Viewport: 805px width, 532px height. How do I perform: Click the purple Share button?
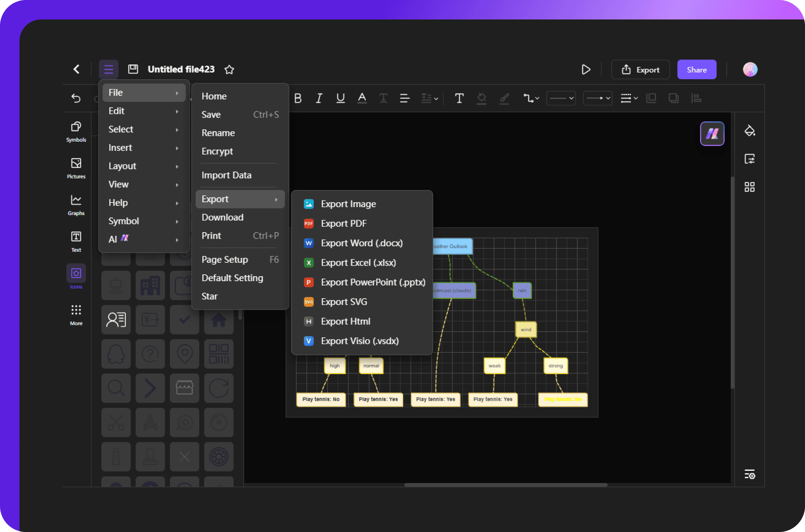(696, 70)
